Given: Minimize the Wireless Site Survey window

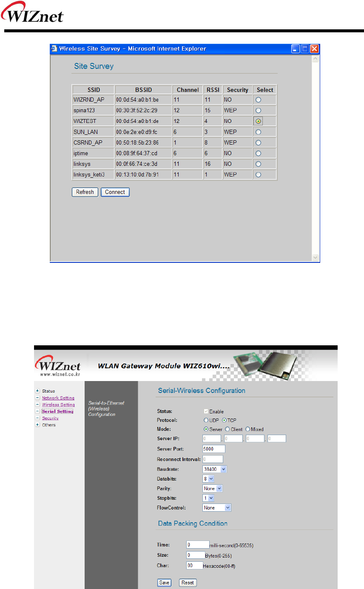Looking at the screenshot, I should 296,49.
